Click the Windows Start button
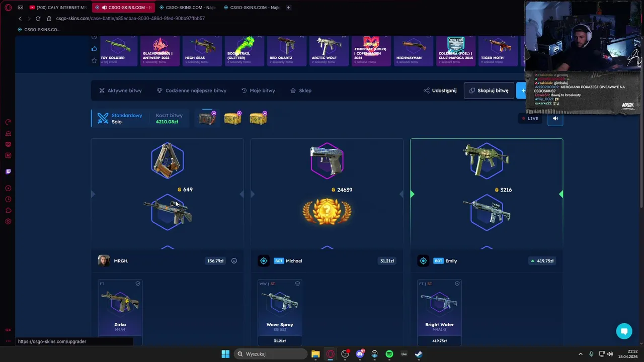This screenshot has height=362, width=644. click(225, 354)
